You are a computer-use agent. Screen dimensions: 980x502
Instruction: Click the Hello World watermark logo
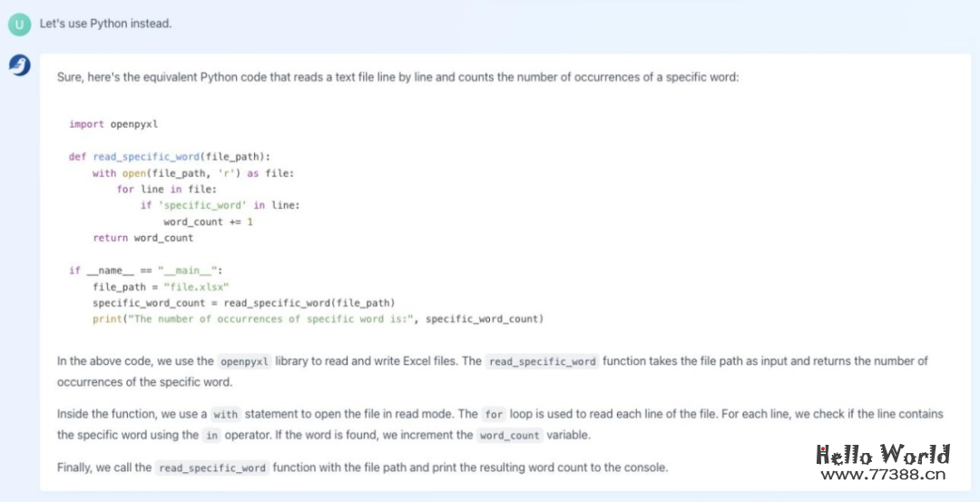[882, 454]
